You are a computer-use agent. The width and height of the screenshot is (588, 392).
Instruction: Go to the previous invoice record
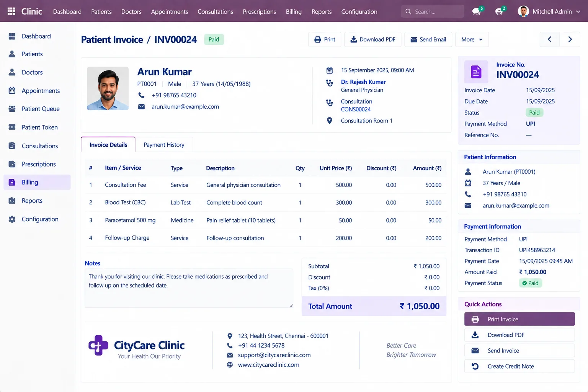pyautogui.click(x=550, y=39)
